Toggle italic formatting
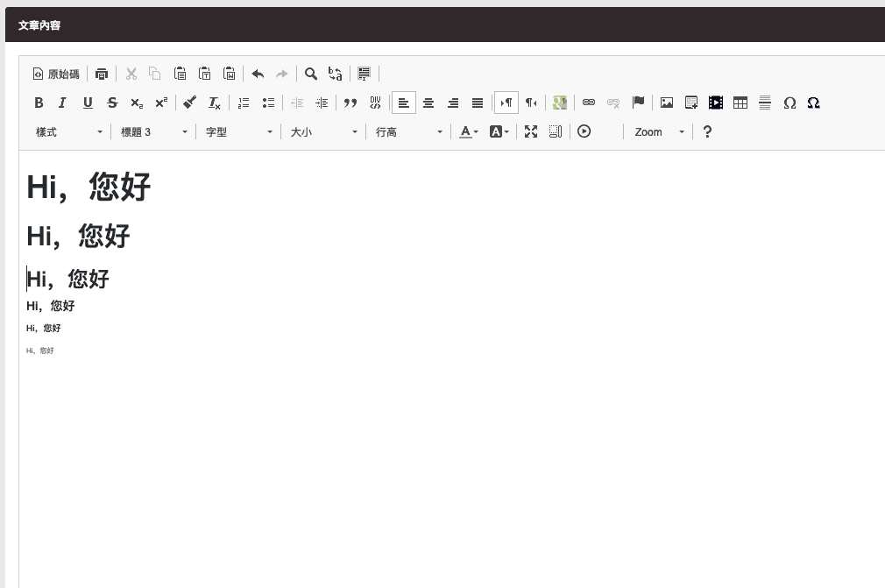The image size is (885, 588). (62, 103)
